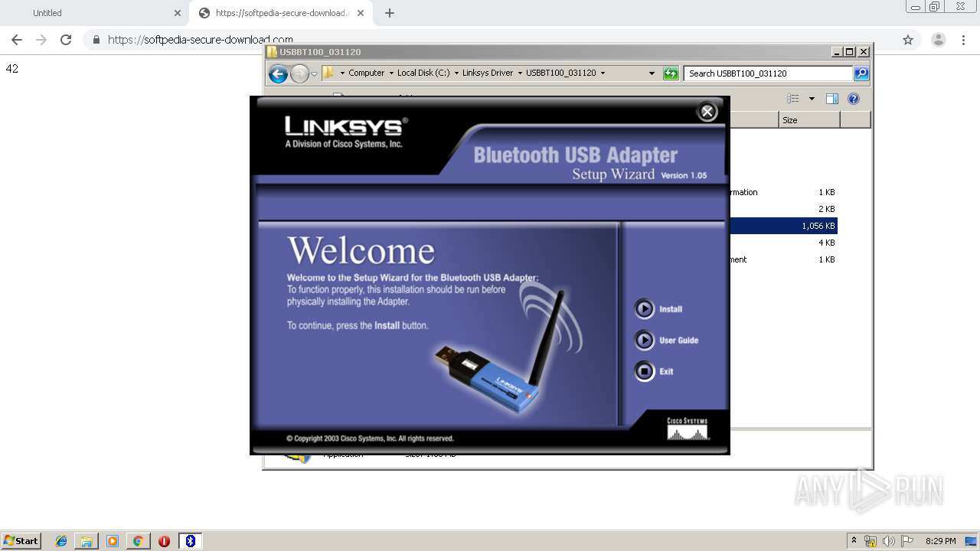Expand dropdown after USBBT100_031120 breadcrumb
Image resolution: width=980 pixels, height=551 pixels.
603,73
